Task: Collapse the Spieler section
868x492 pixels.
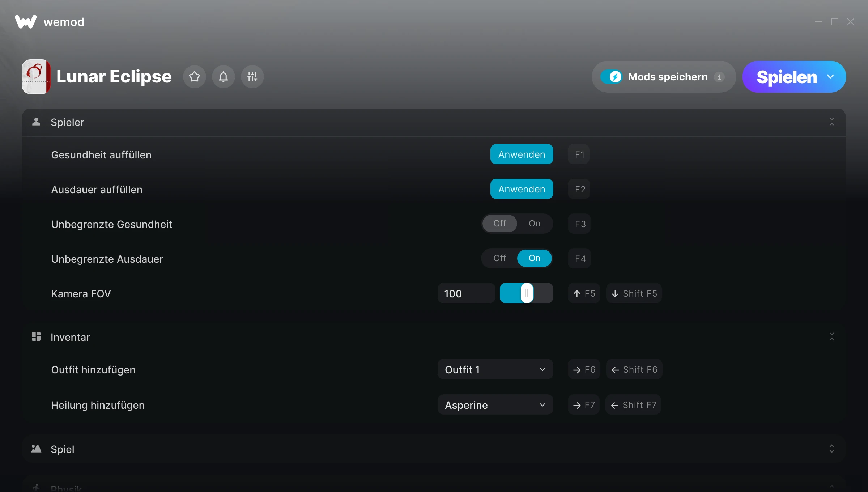Action: (x=831, y=122)
